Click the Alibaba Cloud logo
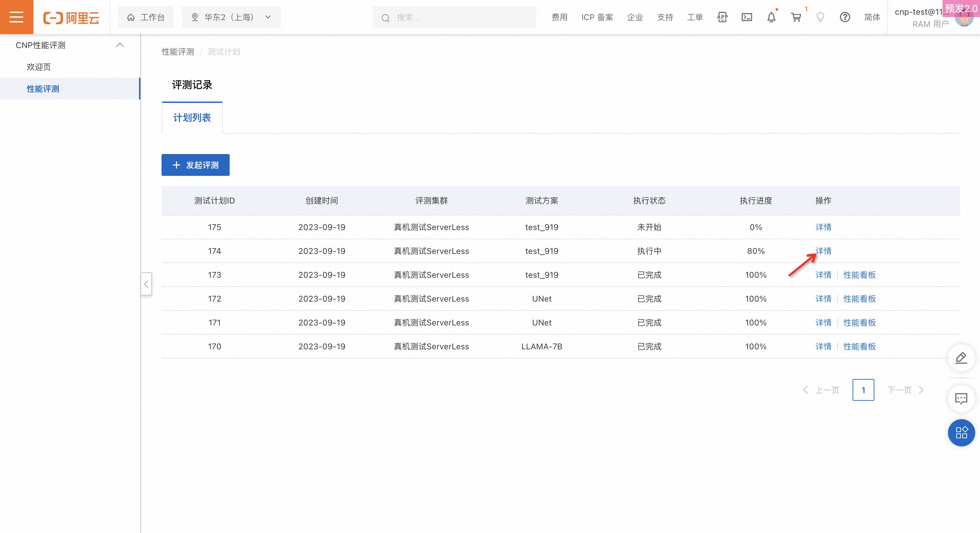The image size is (980, 533). pyautogui.click(x=71, y=17)
